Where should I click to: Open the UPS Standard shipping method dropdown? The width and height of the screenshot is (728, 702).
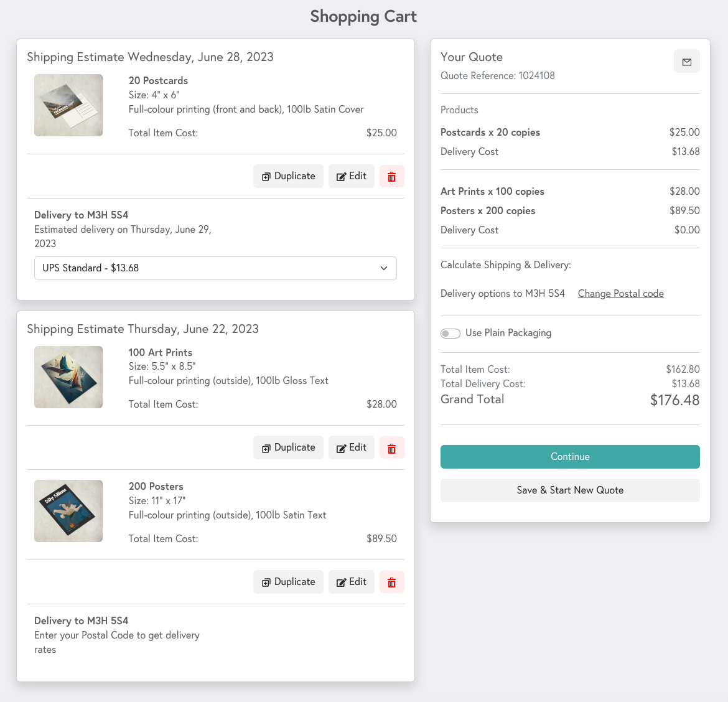pyautogui.click(x=215, y=268)
